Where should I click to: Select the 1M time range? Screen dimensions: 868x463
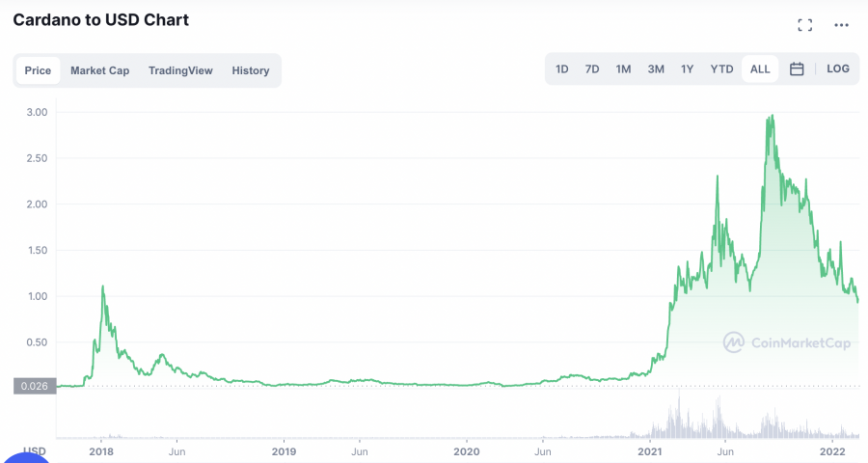tap(623, 68)
